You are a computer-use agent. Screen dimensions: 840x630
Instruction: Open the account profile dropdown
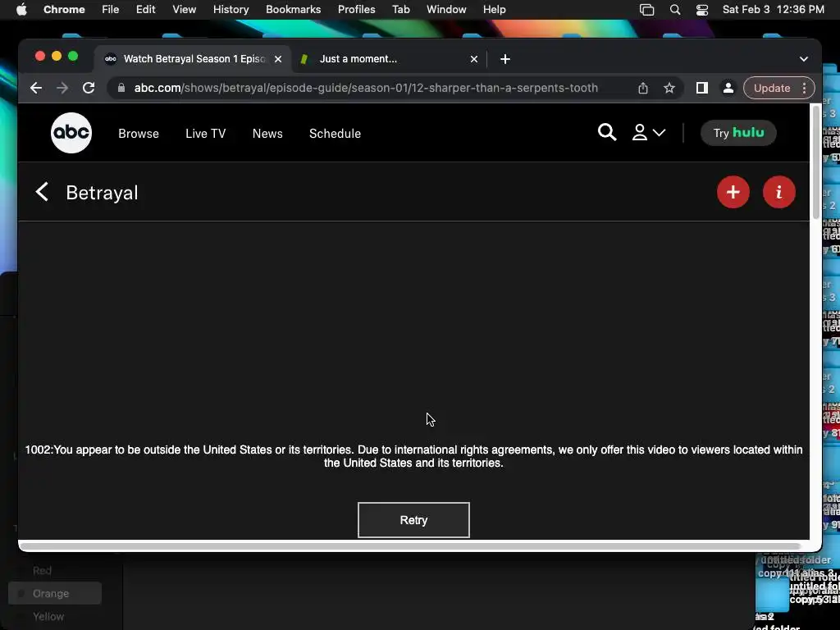point(648,132)
